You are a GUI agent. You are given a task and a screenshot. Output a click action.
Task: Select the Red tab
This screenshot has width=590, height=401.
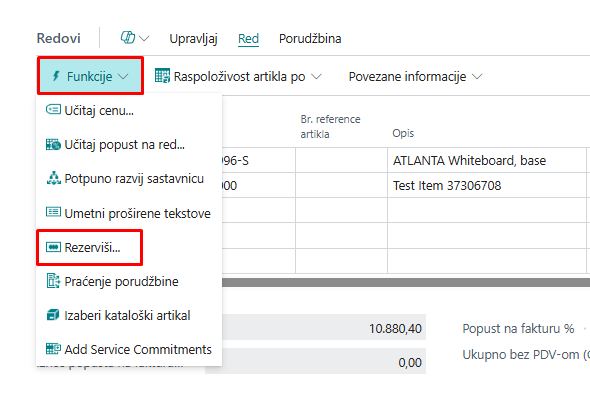pos(248,39)
